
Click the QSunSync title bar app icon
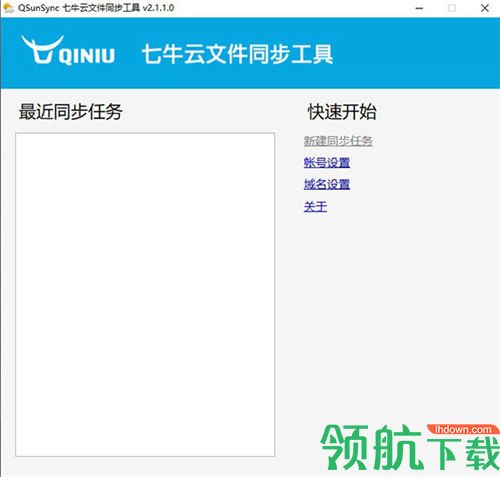click(x=8, y=8)
